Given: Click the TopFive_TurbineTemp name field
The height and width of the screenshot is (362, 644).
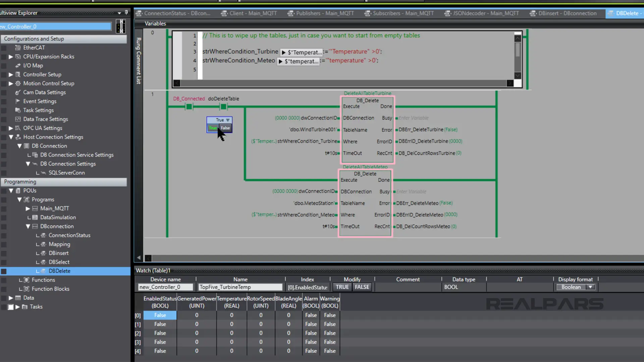Looking at the screenshot, I should (x=240, y=287).
